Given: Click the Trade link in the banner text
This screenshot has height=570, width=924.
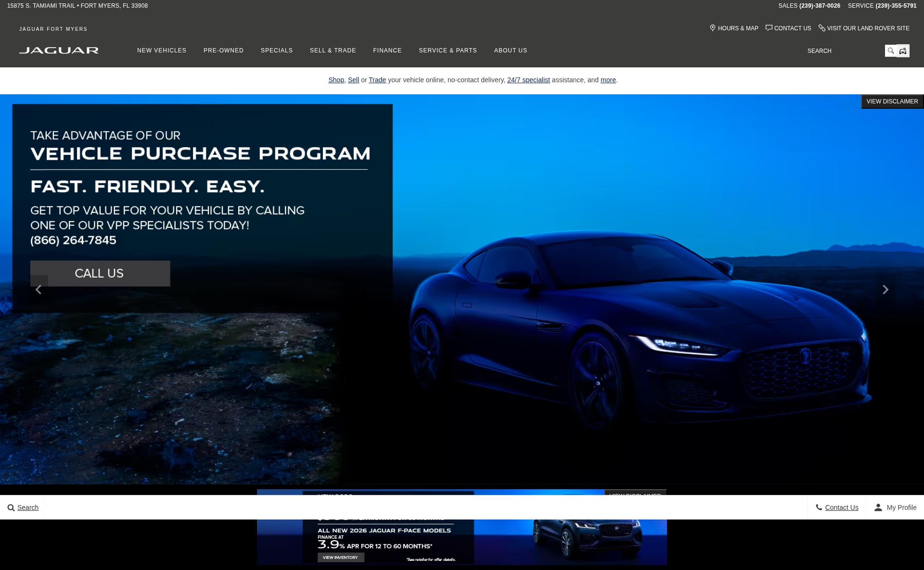Looking at the screenshot, I should click(x=377, y=80).
